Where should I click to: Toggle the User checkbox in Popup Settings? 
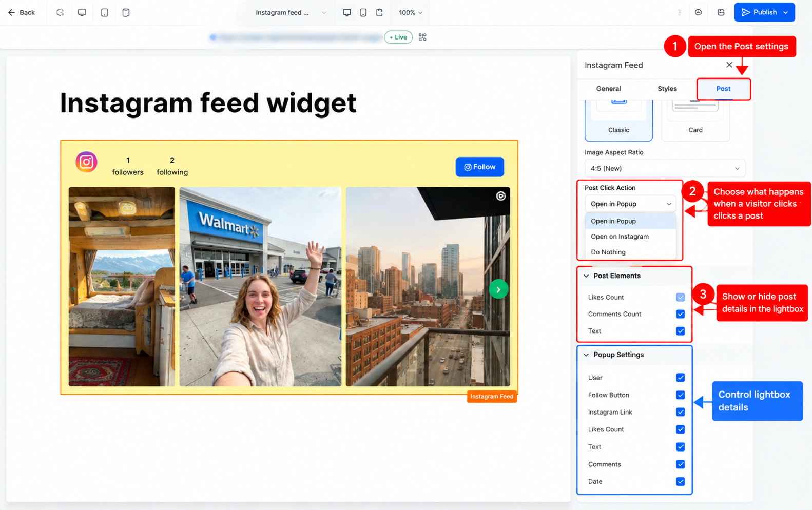680,378
